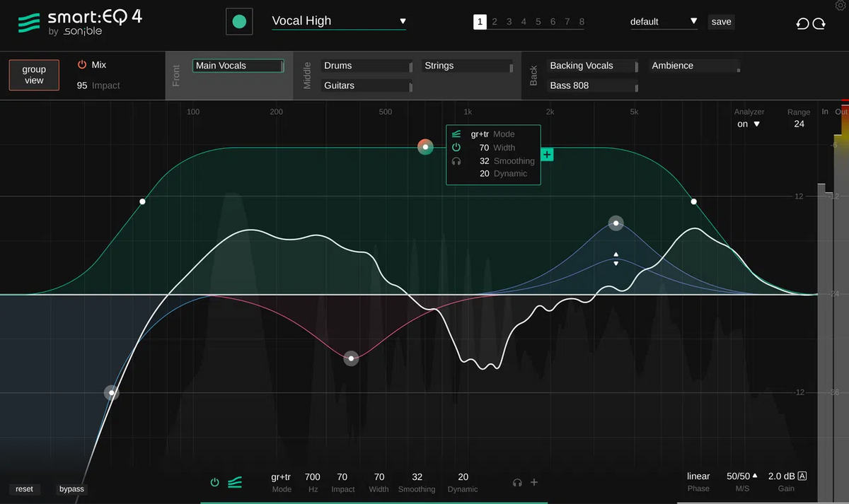Click the bypass button

71,488
